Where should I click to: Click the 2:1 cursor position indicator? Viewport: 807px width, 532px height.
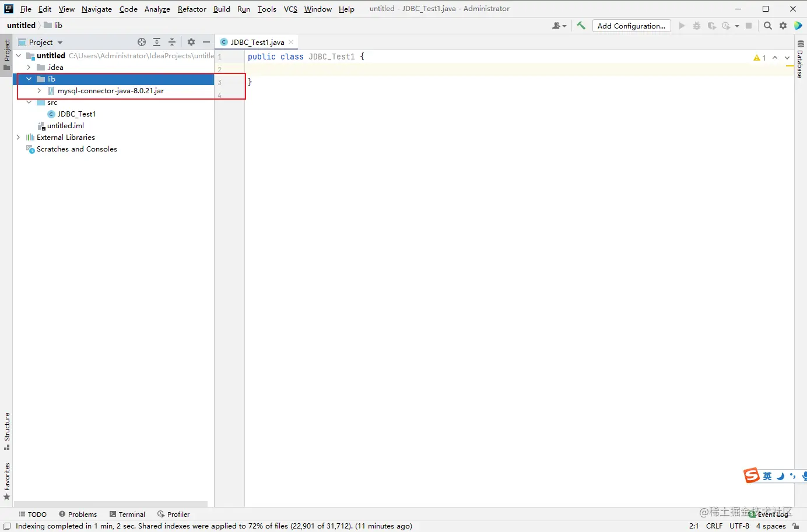tap(694, 526)
